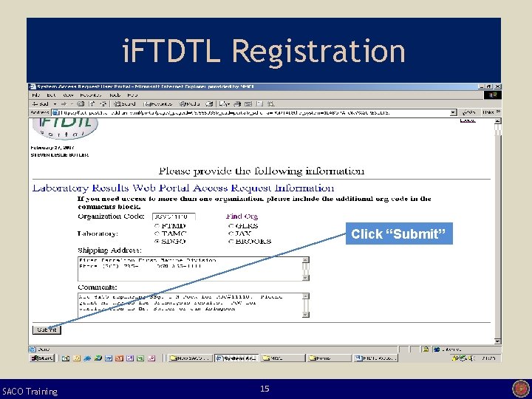Click the Mail icon in the toolbar
Image resolution: width=532 pixels, height=399 pixels.
(x=222, y=104)
